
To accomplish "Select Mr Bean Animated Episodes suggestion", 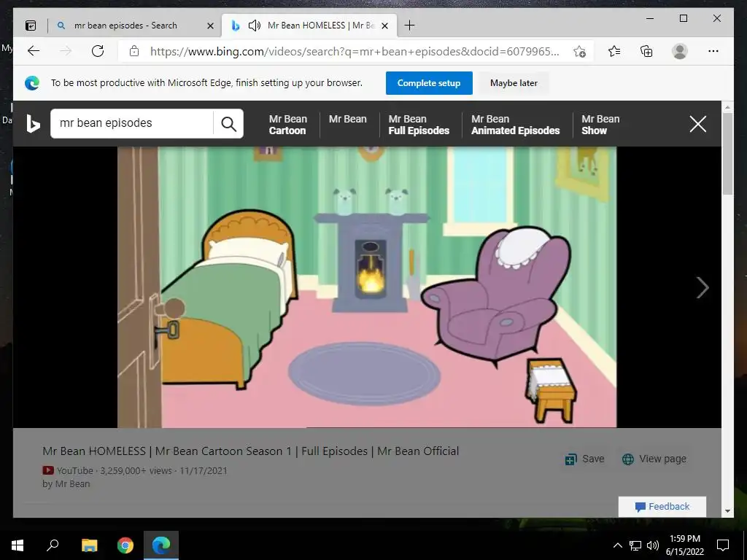I will (516, 125).
